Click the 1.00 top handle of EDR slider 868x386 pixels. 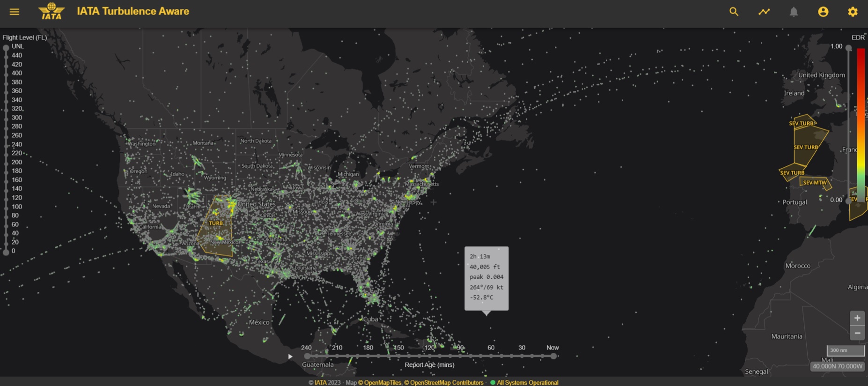848,48
